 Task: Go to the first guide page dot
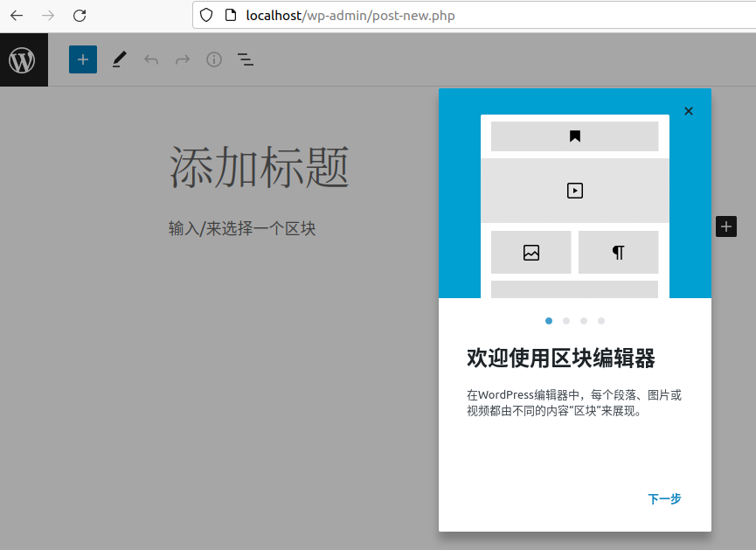coord(549,321)
